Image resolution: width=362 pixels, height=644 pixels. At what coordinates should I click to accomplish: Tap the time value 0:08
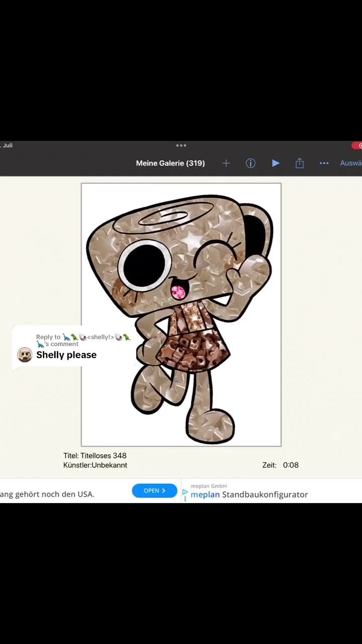[x=291, y=465]
